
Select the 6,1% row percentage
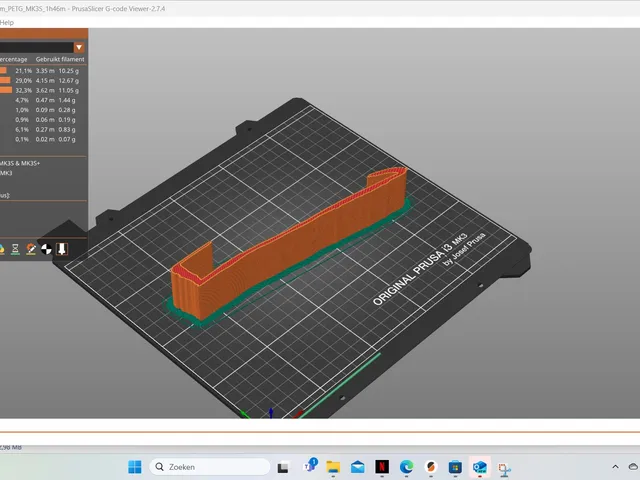click(22, 129)
